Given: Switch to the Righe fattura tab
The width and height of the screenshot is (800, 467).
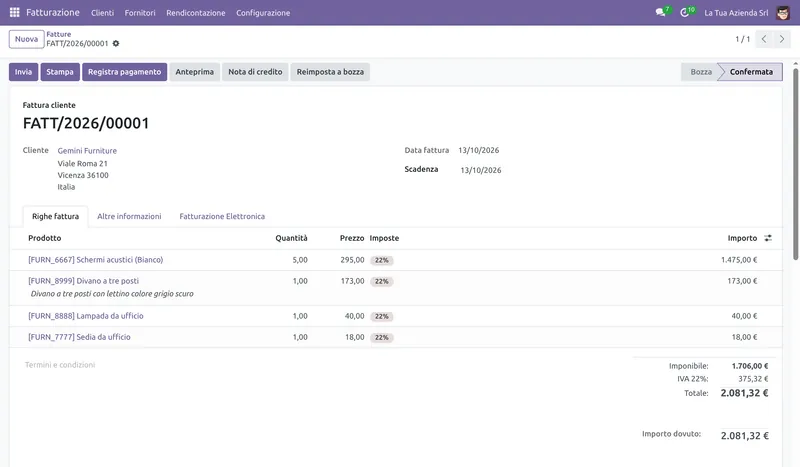Looking at the screenshot, I should (56, 216).
